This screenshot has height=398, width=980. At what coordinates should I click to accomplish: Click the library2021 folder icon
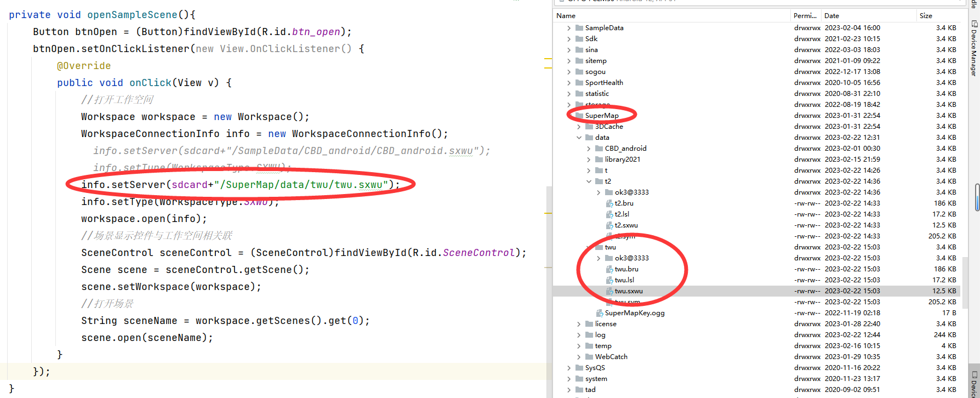pos(599,159)
